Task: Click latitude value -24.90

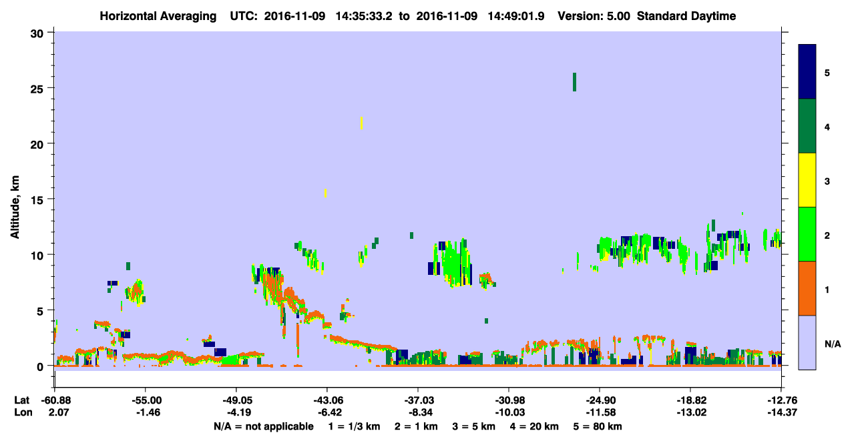Action: [600, 400]
